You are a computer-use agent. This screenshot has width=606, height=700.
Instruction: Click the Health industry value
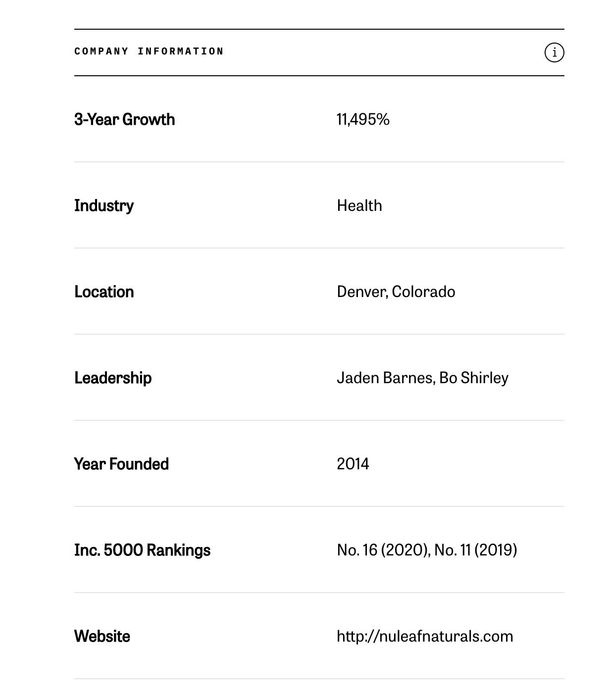click(x=359, y=205)
